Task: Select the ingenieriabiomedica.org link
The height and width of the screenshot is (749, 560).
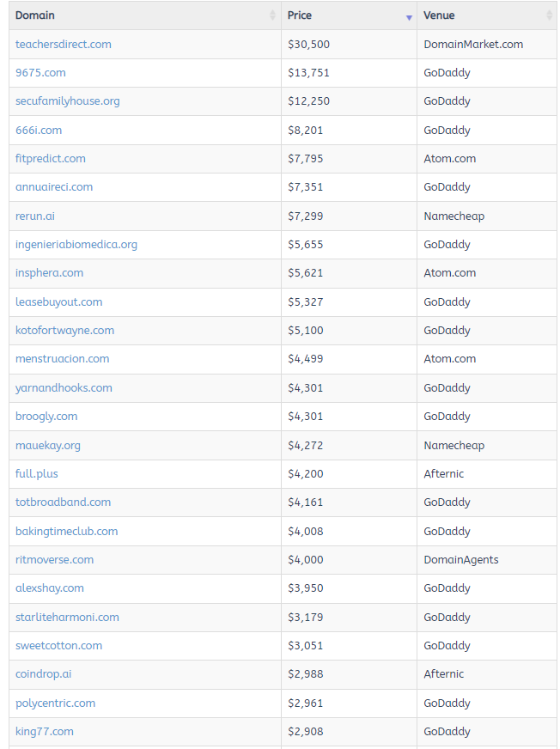Action: pos(76,245)
